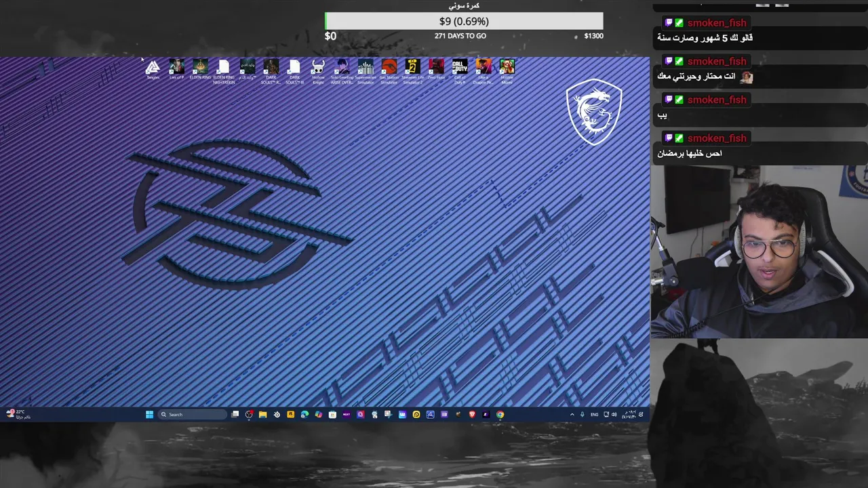Open Microsoft Edge from the taskbar
The height and width of the screenshot is (488, 868).
point(304,414)
